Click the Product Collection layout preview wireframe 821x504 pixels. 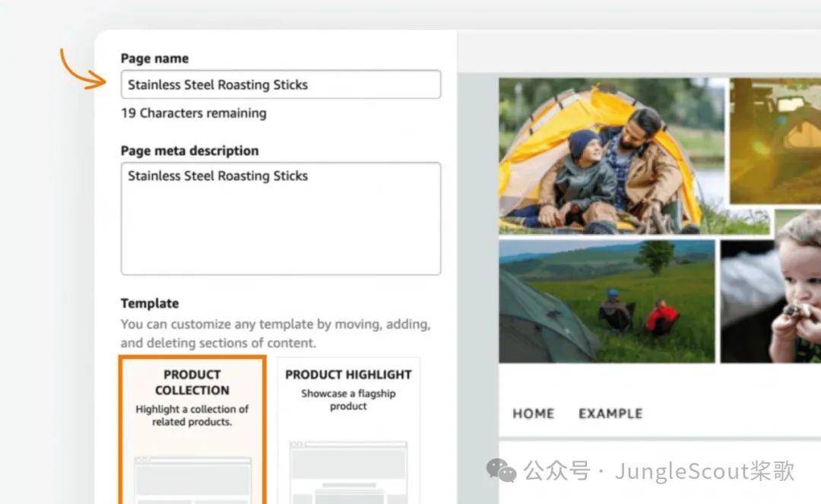coord(192,480)
